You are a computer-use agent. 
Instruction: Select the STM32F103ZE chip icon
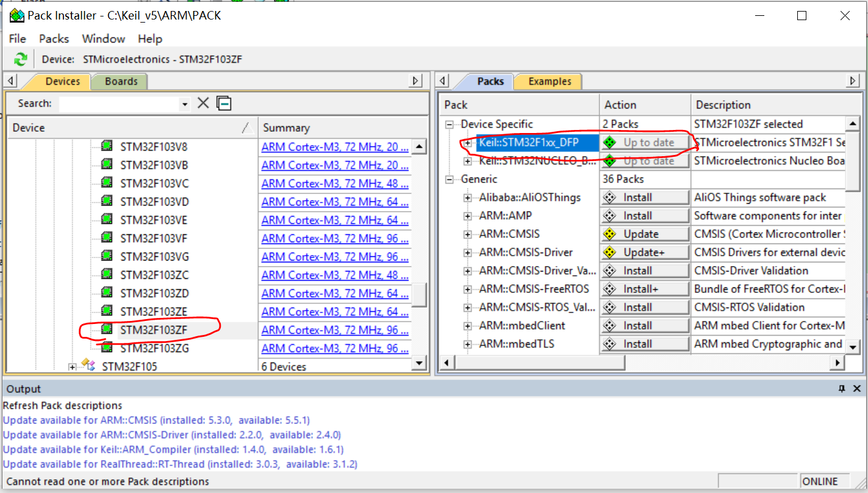point(107,311)
